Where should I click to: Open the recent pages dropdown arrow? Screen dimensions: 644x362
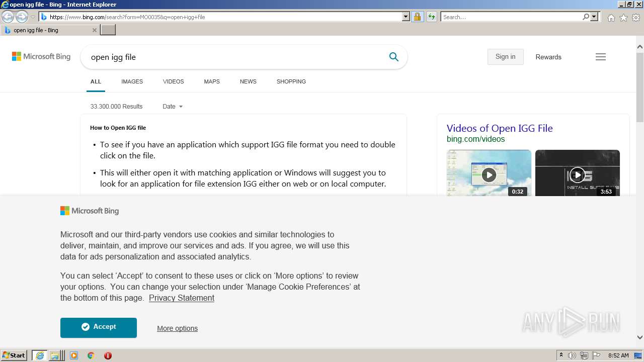coord(33,17)
